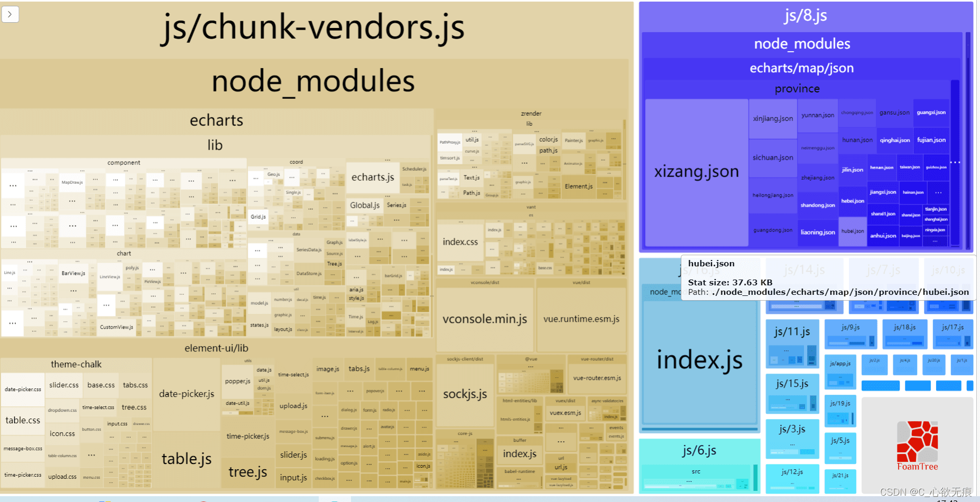Click the xinjiang.json province block

coord(772,119)
